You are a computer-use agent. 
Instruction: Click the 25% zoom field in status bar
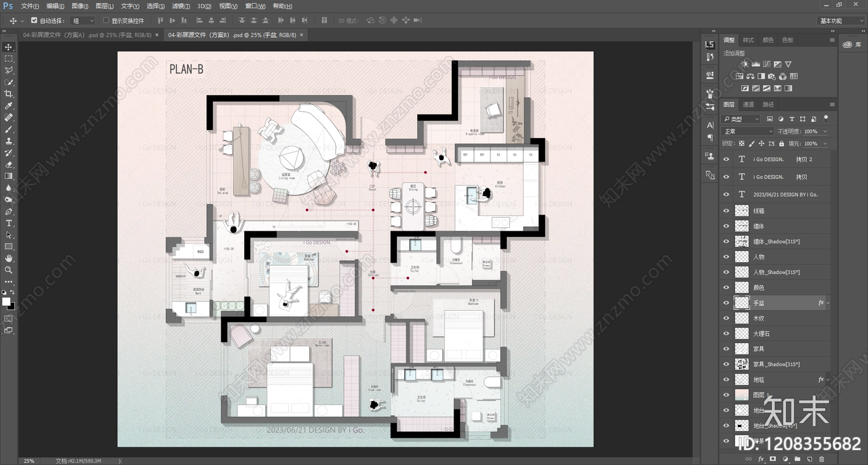coord(29,461)
